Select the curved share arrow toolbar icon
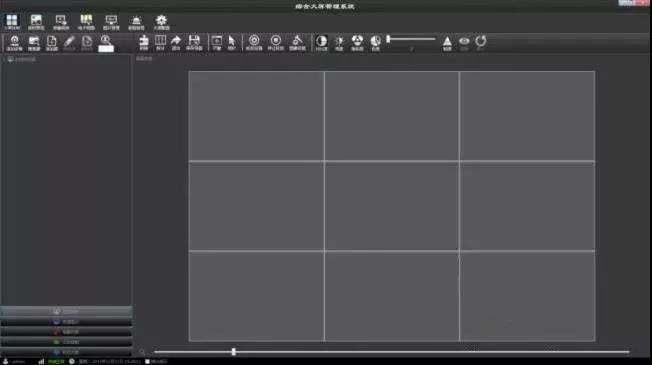Image resolution: width=652 pixels, height=365 pixels. click(176, 42)
